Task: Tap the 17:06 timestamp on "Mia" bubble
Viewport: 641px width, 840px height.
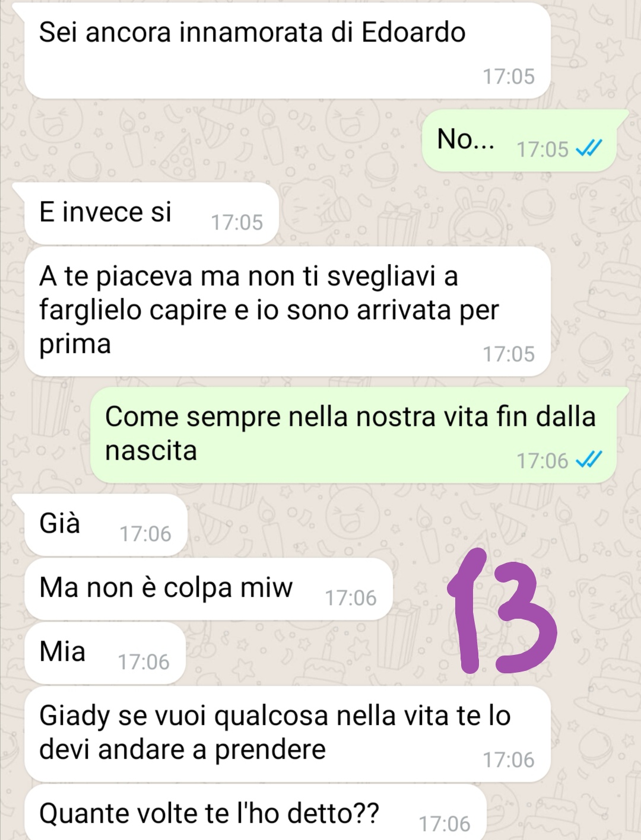Action: point(144,662)
